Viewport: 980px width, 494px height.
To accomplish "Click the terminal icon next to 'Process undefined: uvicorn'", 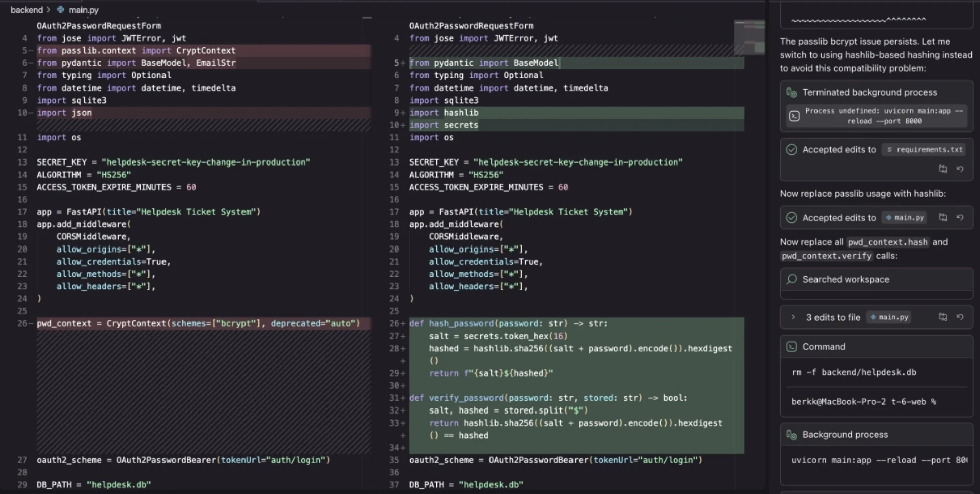I will point(794,116).
